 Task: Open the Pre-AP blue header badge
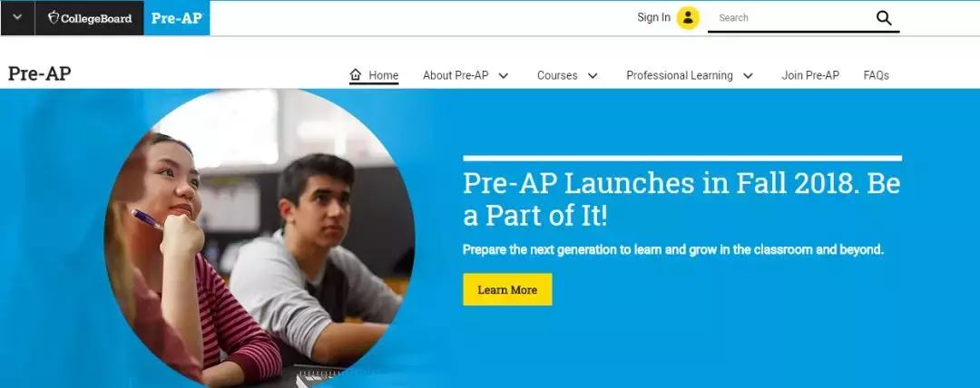(x=177, y=17)
